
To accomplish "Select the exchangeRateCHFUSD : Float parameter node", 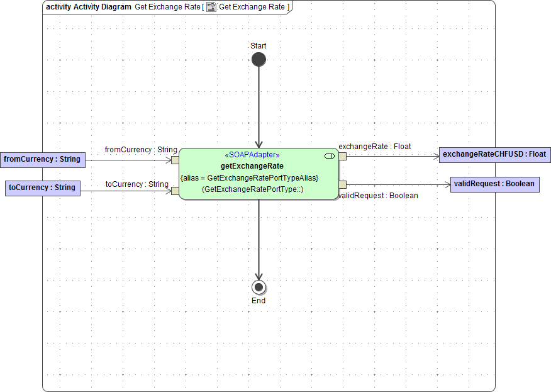I will (x=494, y=154).
